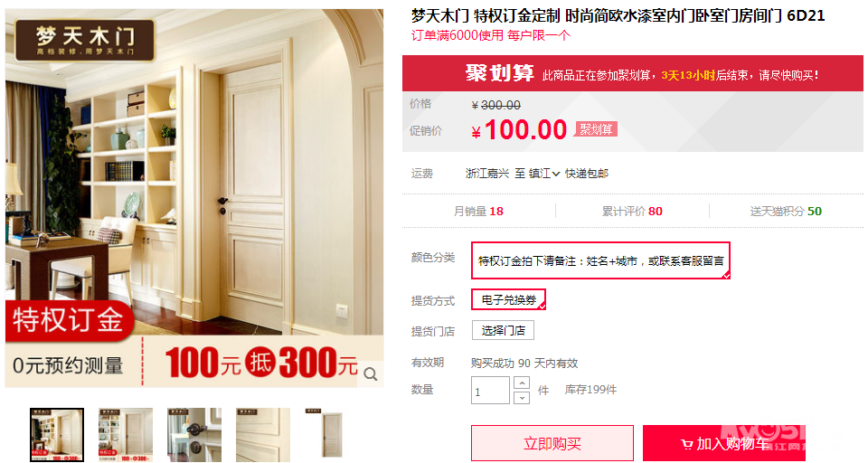
Task: Click the 立即购买 button
Action: tap(552, 444)
